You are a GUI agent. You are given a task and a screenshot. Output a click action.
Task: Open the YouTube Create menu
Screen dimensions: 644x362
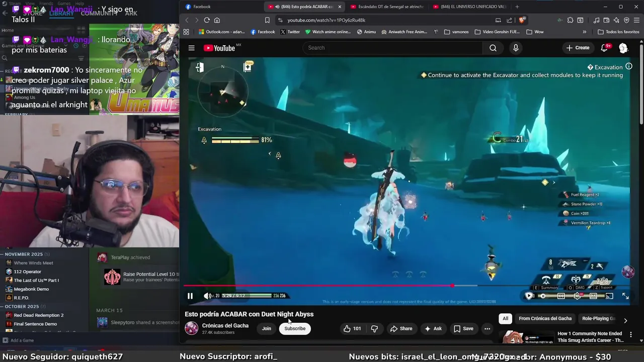[578, 48]
